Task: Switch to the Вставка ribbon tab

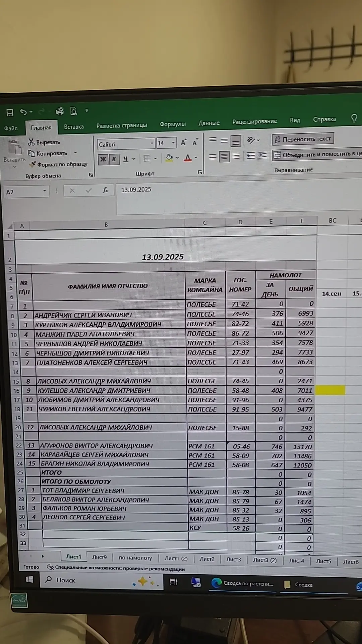Action: tap(74, 127)
